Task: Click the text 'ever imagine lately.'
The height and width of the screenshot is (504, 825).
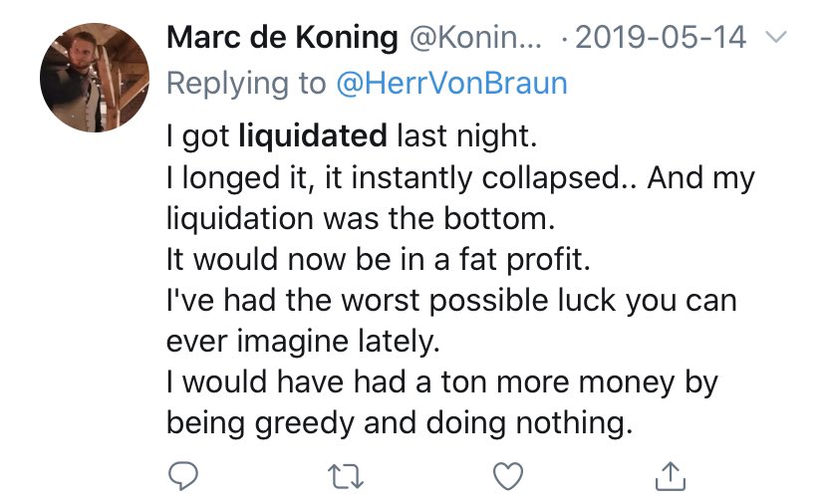Action: pos(303,342)
